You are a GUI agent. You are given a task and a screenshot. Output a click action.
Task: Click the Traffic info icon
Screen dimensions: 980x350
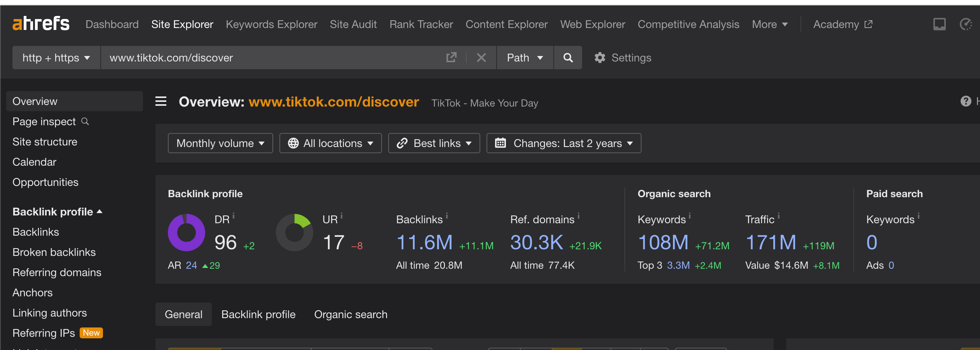click(779, 215)
